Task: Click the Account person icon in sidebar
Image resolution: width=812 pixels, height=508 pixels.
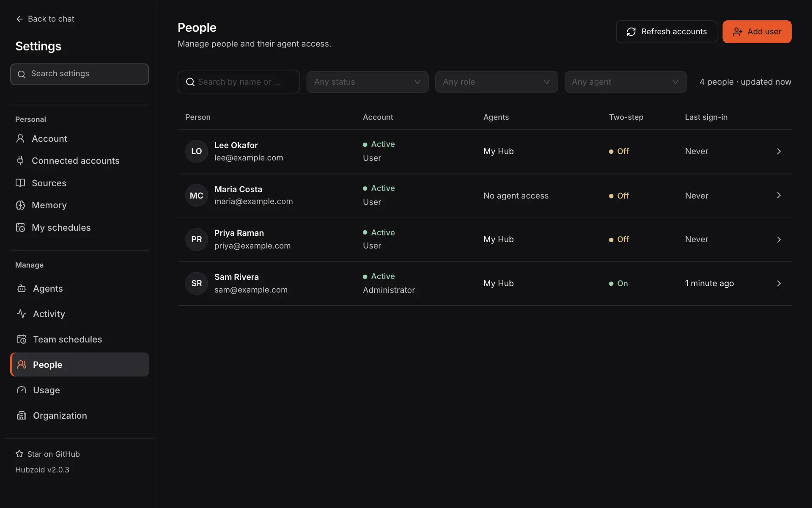Action: [x=20, y=138]
